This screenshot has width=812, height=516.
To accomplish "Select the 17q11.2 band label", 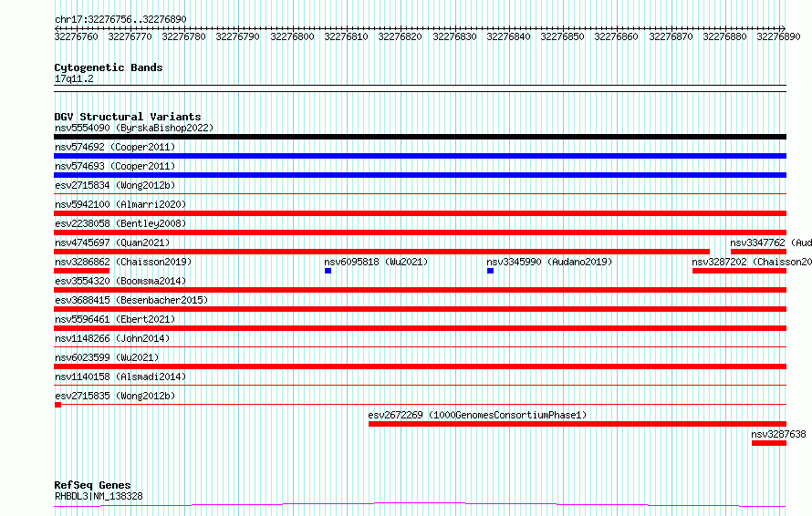I will pyautogui.click(x=74, y=78).
